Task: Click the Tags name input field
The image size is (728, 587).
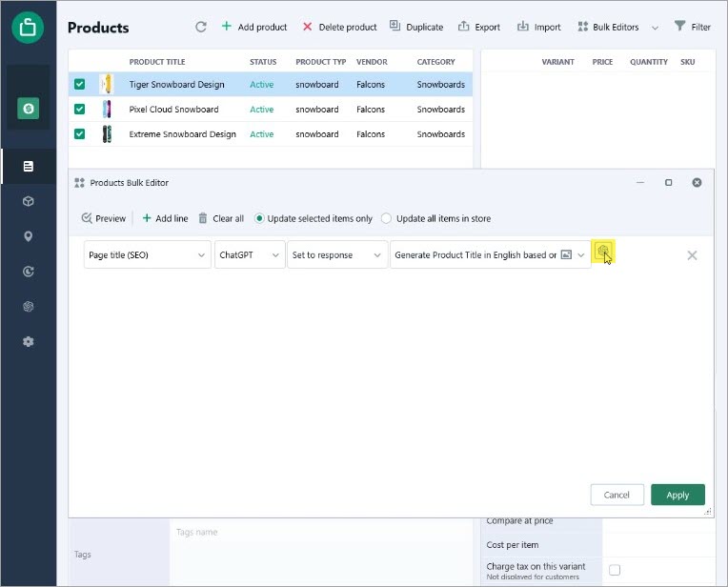Action: 321,552
